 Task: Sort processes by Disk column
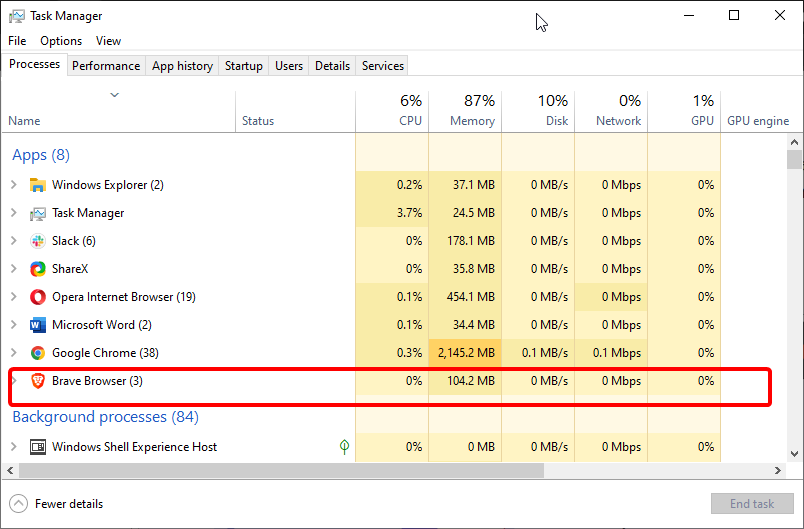click(x=538, y=111)
